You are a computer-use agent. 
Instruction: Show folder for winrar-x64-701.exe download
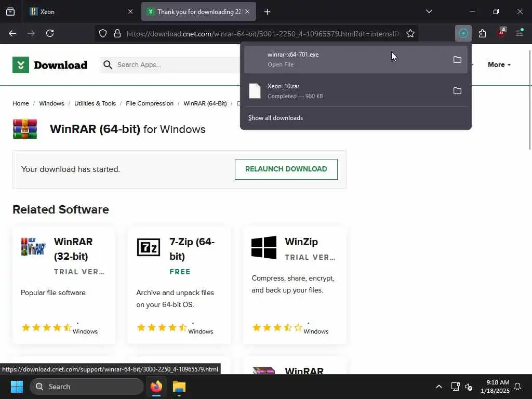point(457,60)
